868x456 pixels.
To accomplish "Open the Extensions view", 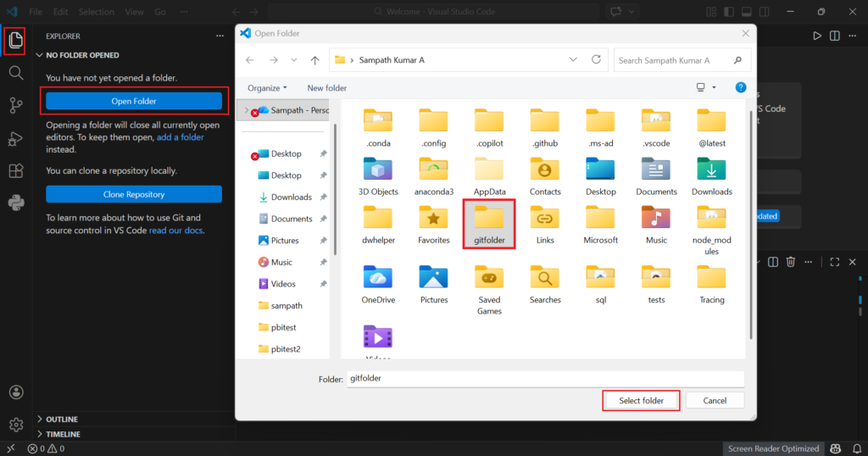I will [x=15, y=170].
